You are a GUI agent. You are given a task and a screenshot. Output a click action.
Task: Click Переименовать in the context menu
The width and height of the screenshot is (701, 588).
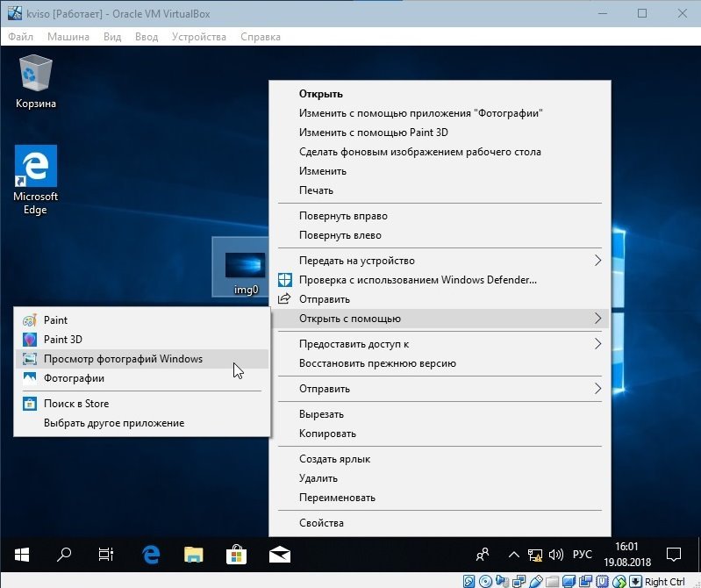[440, 498]
